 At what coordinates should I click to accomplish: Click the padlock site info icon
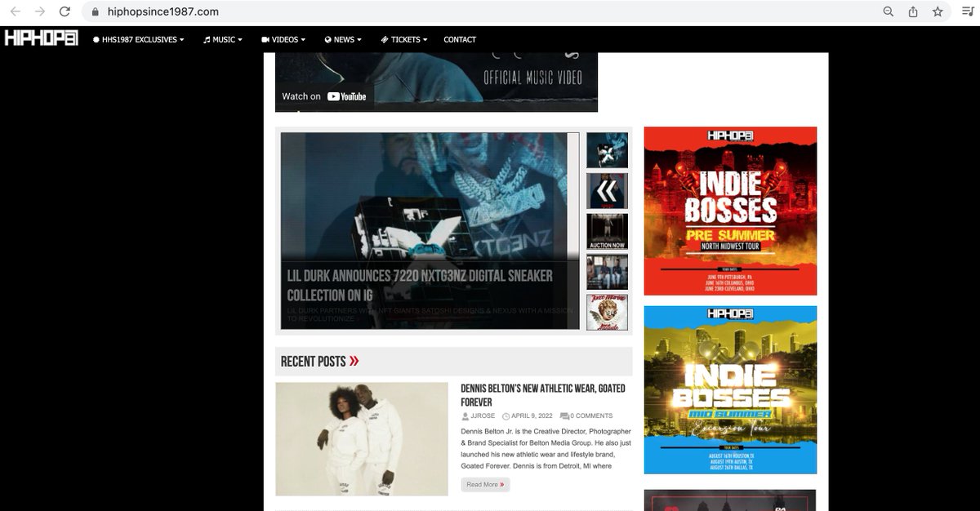(96, 12)
